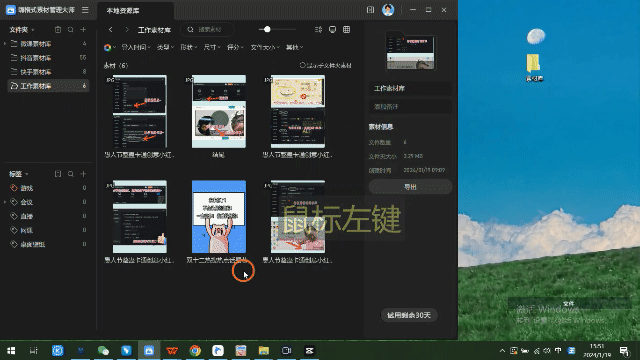Select the 微课素材库 folder
Viewport: 640px width, 360px height.
[48, 44]
